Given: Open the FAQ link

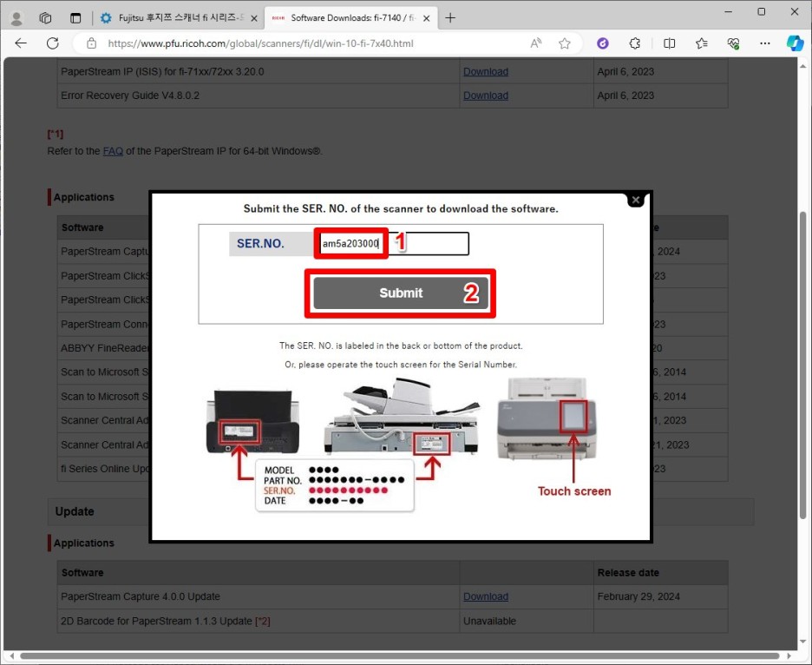Looking at the screenshot, I should [113, 151].
